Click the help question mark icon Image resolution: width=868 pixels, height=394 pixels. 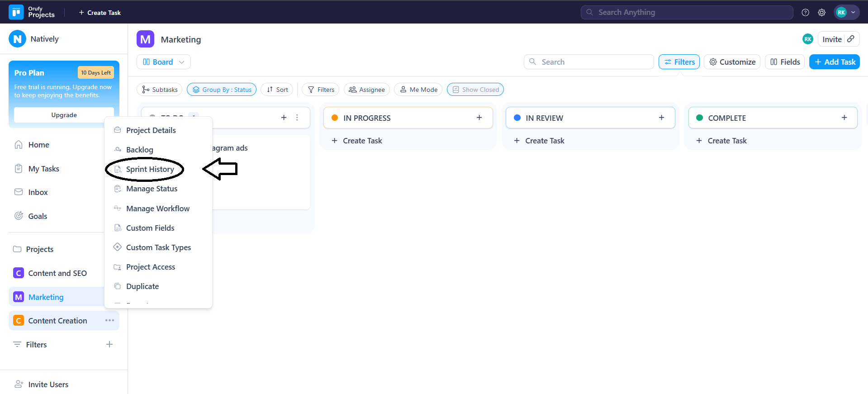tap(805, 13)
